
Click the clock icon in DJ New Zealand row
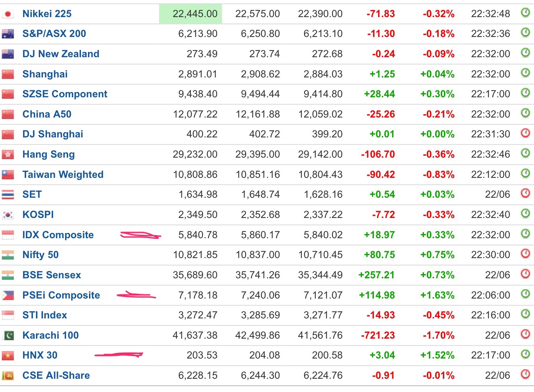coord(525,53)
